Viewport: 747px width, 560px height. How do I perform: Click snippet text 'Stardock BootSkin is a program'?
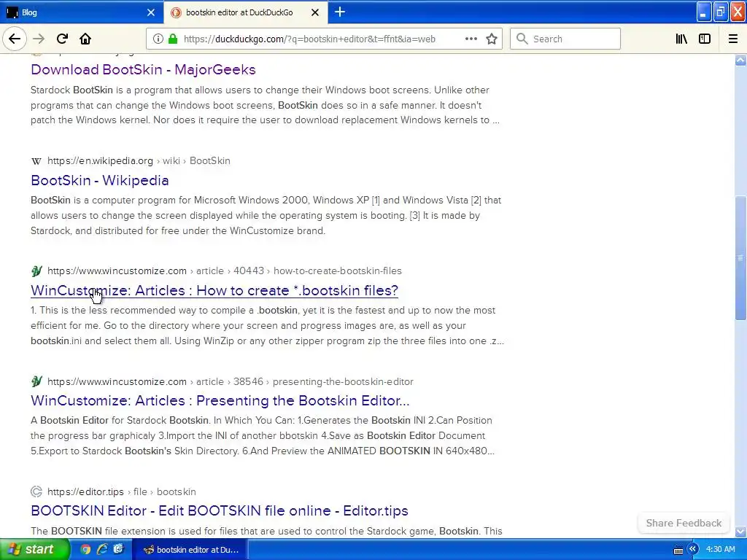(101, 90)
